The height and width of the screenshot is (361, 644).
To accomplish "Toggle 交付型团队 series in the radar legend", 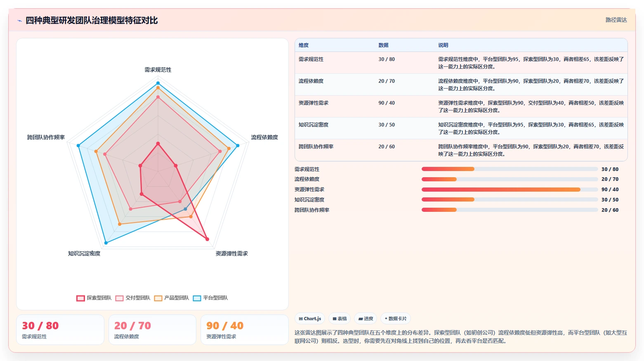I will pyautogui.click(x=133, y=298).
